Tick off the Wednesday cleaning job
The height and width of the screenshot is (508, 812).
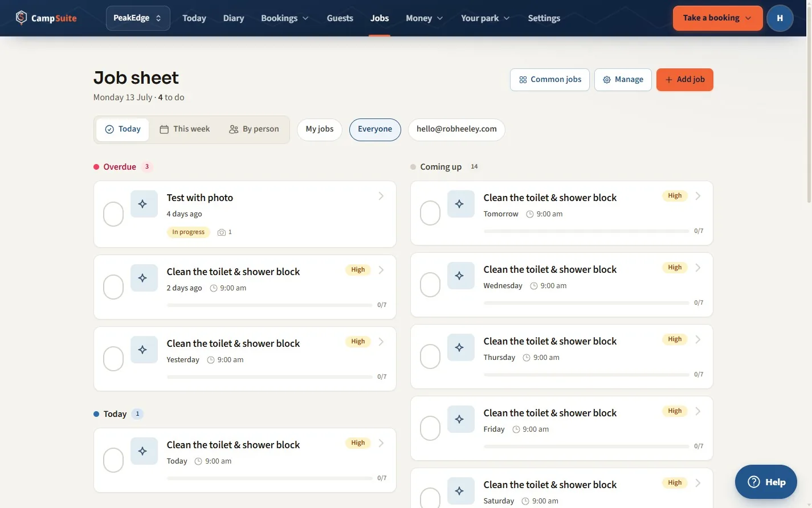(430, 285)
